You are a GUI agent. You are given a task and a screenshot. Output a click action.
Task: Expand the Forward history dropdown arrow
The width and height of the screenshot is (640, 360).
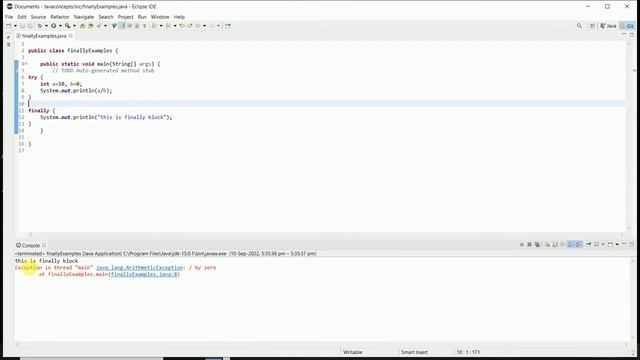(218, 26)
